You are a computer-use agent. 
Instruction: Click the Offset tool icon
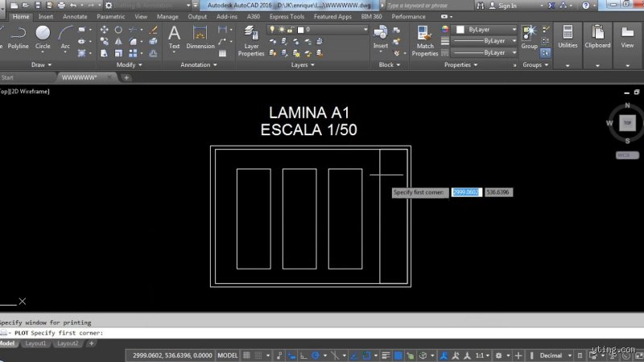point(153,53)
